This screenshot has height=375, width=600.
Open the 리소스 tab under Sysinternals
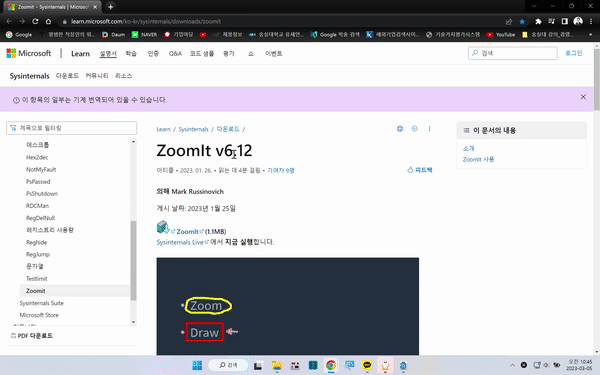(x=124, y=76)
